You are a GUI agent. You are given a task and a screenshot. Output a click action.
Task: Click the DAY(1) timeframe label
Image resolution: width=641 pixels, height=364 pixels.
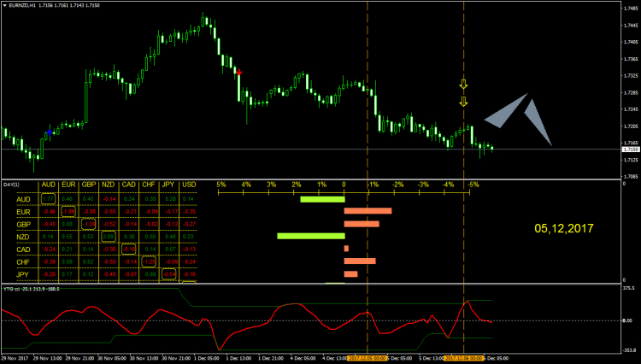point(12,185)
